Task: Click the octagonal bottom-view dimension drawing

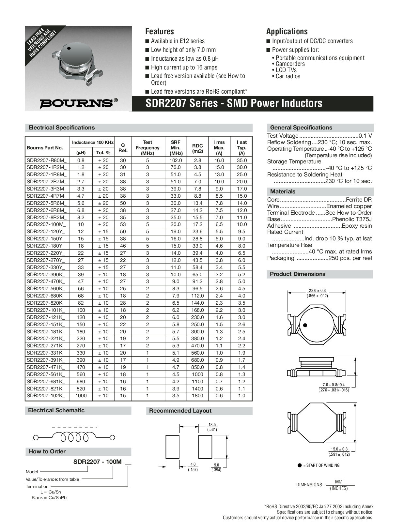Action: 316,422
